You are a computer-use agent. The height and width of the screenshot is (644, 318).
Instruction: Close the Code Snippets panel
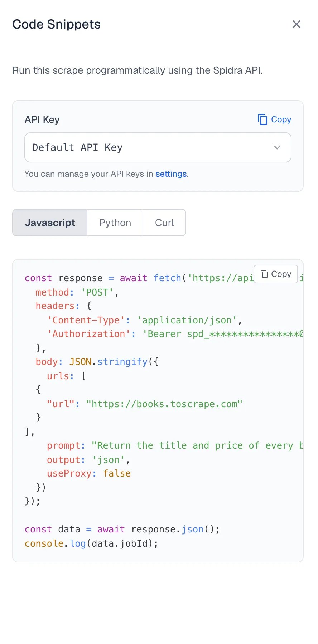pos(296,24)
